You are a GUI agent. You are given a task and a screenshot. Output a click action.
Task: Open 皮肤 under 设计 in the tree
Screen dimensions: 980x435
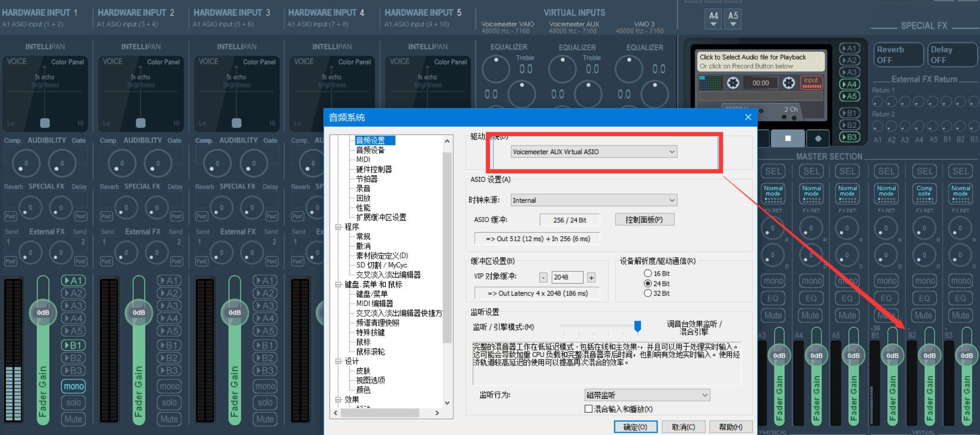click(363, 371)
